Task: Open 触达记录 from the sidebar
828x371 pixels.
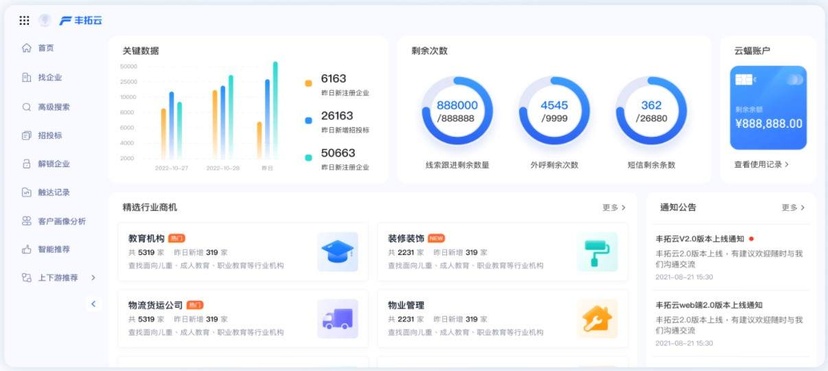Action: click(x=53, y=193)
